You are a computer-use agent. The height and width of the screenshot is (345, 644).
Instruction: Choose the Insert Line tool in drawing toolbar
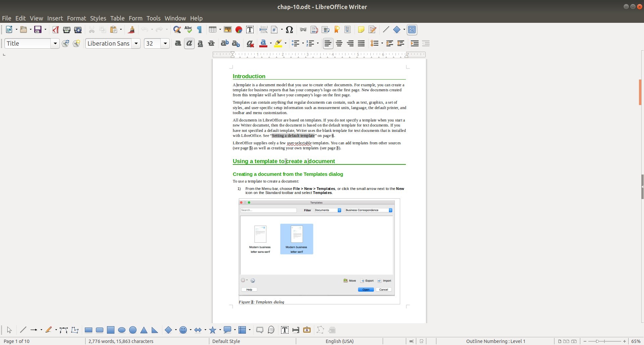pos(23,330)
